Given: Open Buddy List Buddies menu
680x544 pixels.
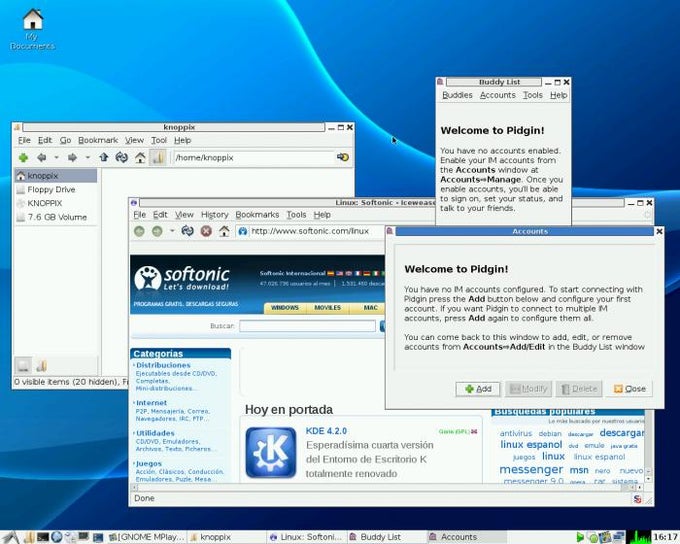Looking at the screenshot, I should (x=457, y=95).
